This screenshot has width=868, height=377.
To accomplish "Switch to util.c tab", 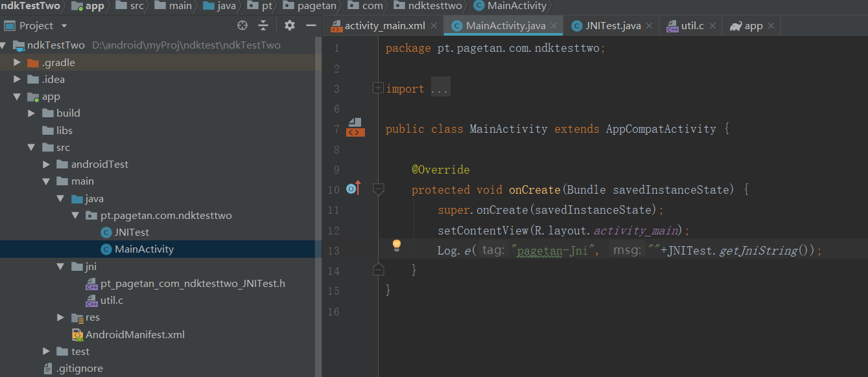I will [x=692, y=26].
